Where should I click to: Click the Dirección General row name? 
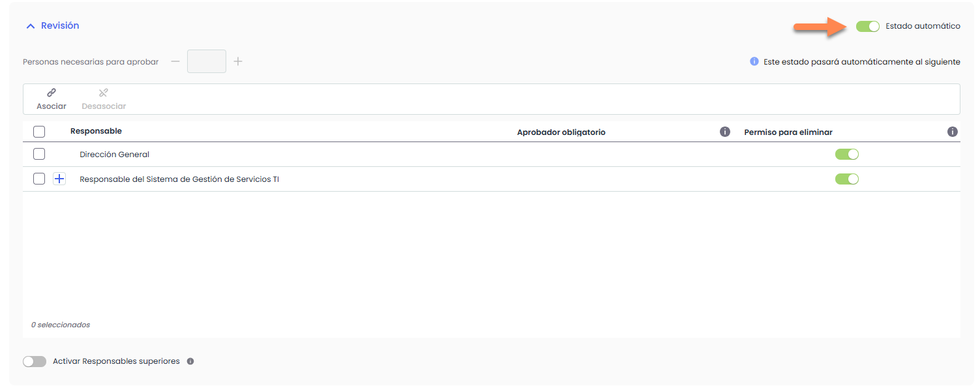click(x=114, y=155)
